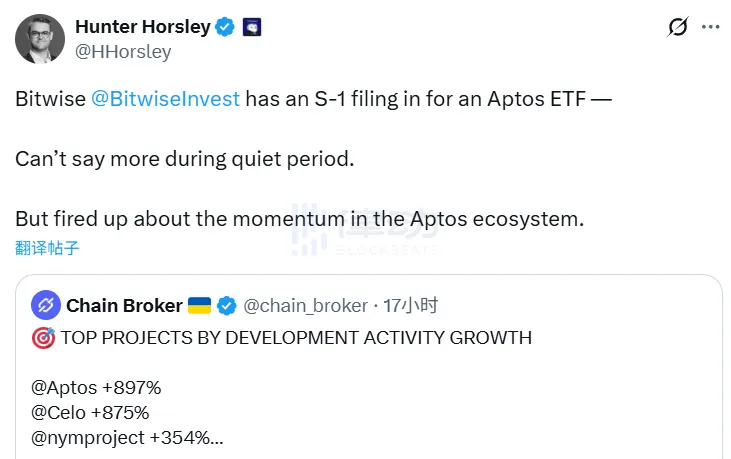This screenshot has width=731, height=459.
Task: Click the Chain Broker avatar icon
Action: click(x=45, y=305)
